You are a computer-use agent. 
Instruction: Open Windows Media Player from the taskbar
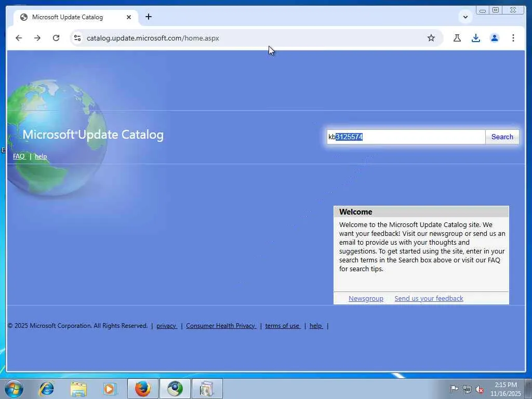tap(110, 389)
